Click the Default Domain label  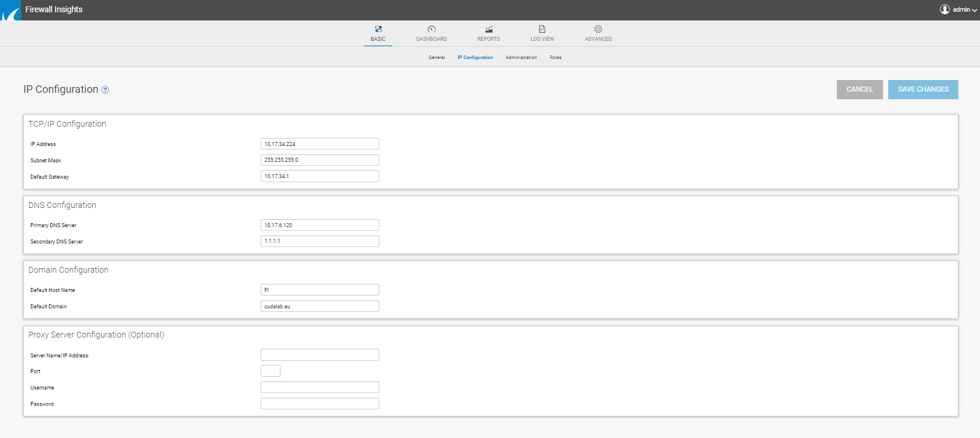pyautogui.click(x=49, y=307)
